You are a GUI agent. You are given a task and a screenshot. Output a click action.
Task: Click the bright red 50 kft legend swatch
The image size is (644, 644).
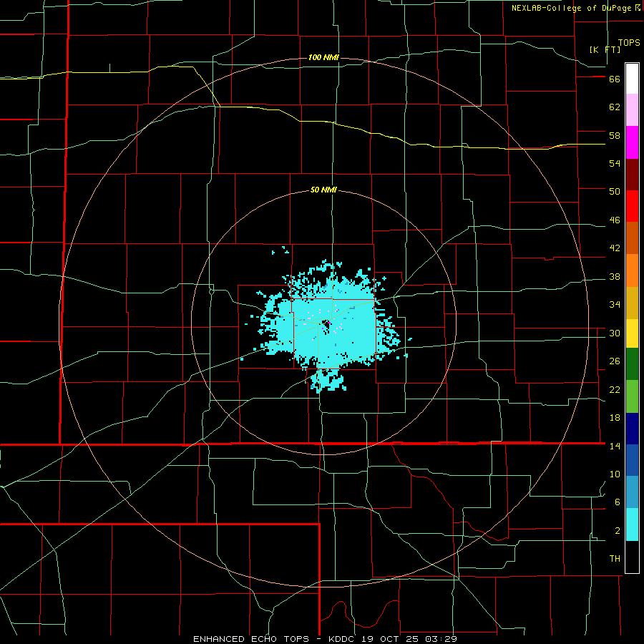632,206
